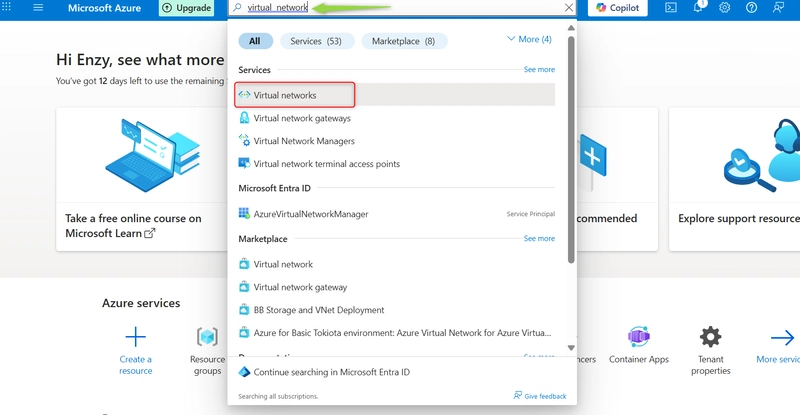Viewport: 800px width, 415px height.
Task: Open Resource groups service
Action: [x=207, y=351]
